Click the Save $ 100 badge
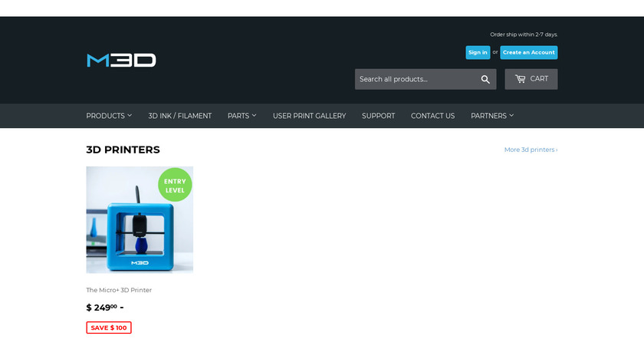This screenshot has width=644, height=362. click(x=109, y=327)
